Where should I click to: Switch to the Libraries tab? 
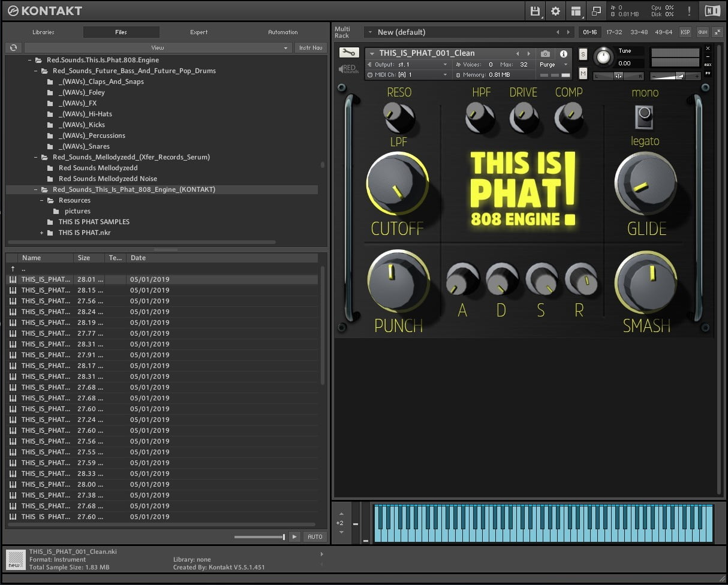pyautogui.click(x=43, y=32)
